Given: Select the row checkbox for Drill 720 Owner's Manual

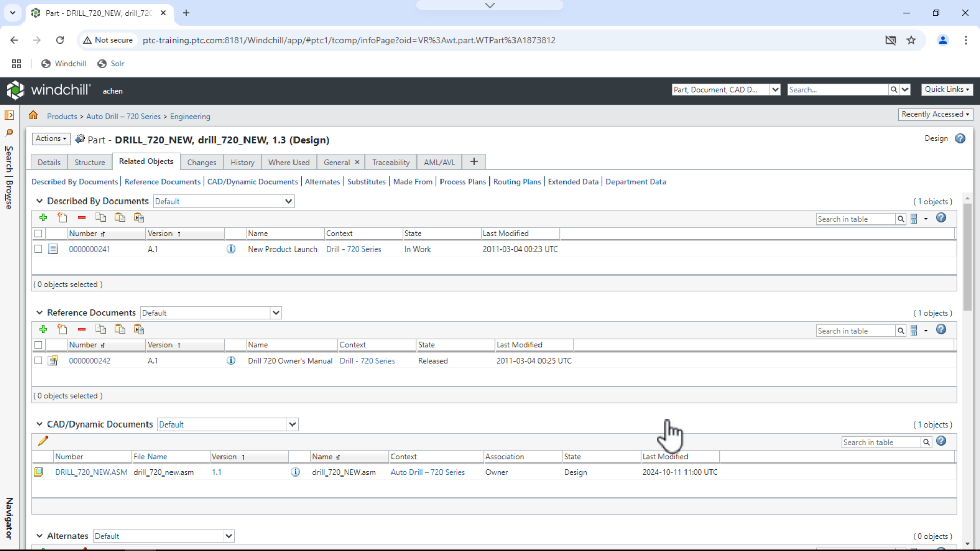Looking at the screenshot, I should [38, 360].
